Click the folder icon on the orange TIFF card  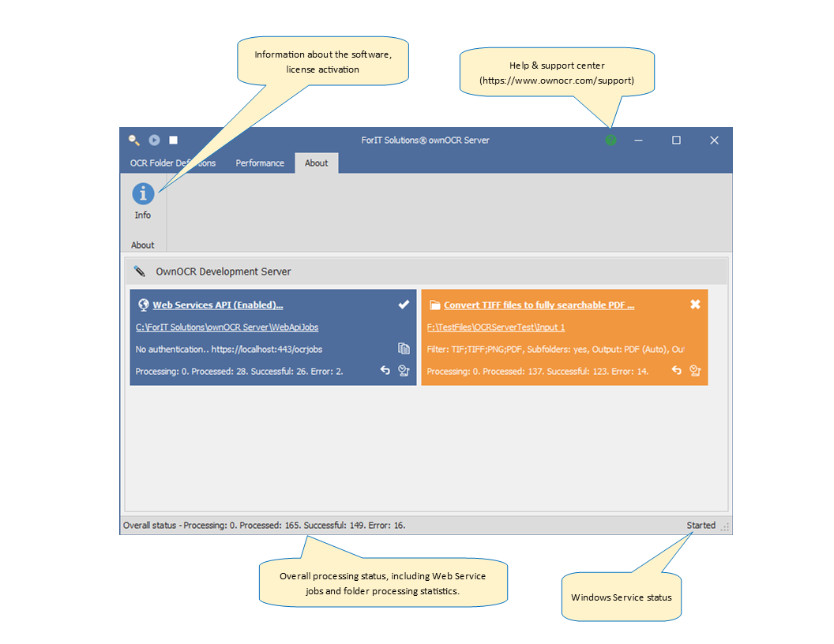(434, 305)
